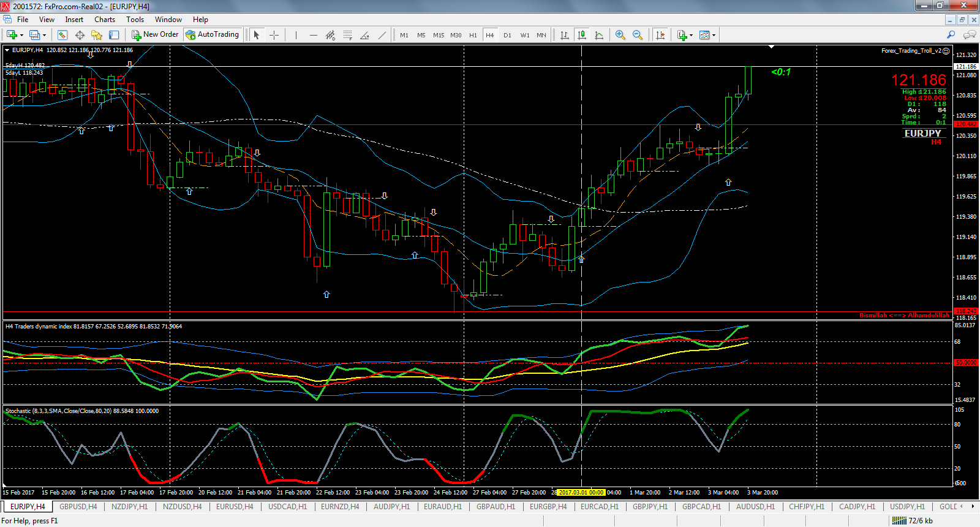Switch chart to D1 timeframe
Image resolution: width=980 pixels, height=527 pixels.
[x=507, y=35]
